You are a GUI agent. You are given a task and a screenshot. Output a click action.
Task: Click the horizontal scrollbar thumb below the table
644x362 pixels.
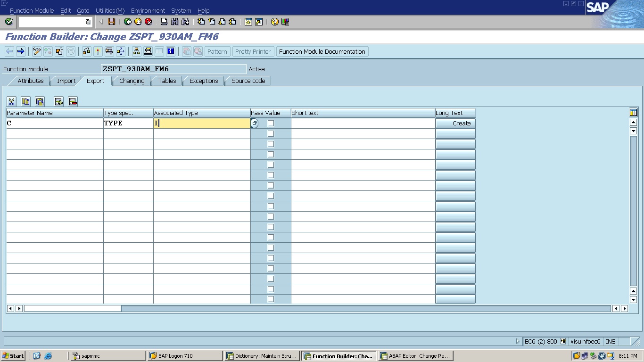(x=73, y=308)
